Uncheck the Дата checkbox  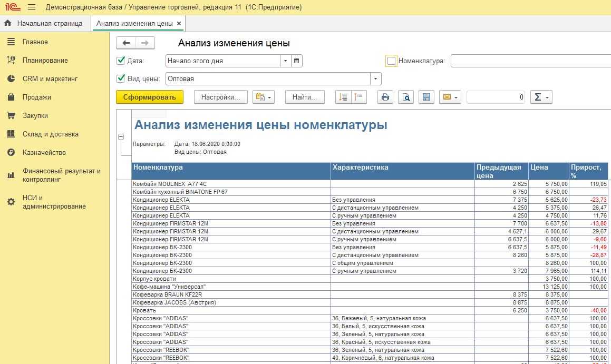click(120, 61)
